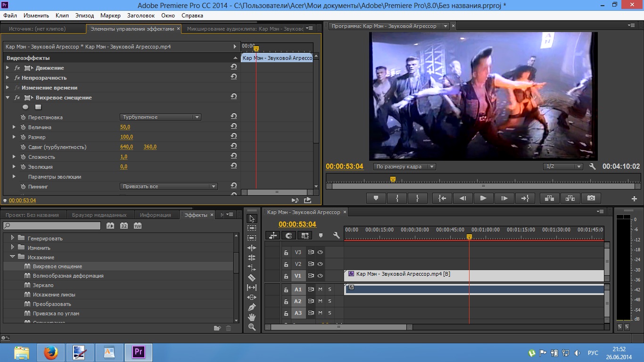The height and width of the screenshot is (362, 644).
Task: Step forward one frame
Action: [x=504, y=198]
